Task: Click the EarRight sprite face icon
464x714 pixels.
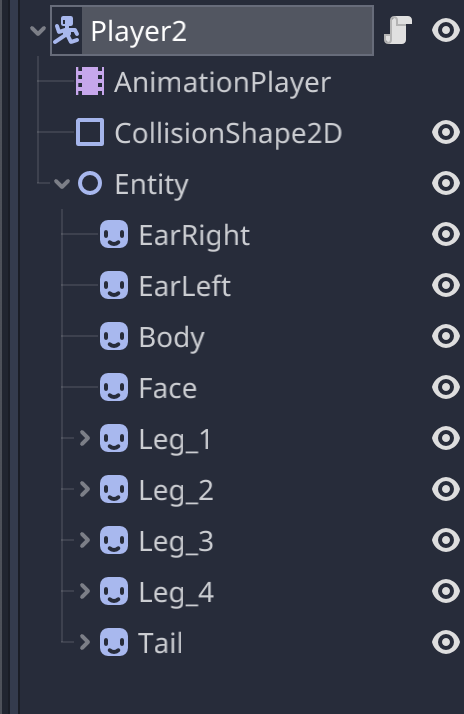Action: 114,235
